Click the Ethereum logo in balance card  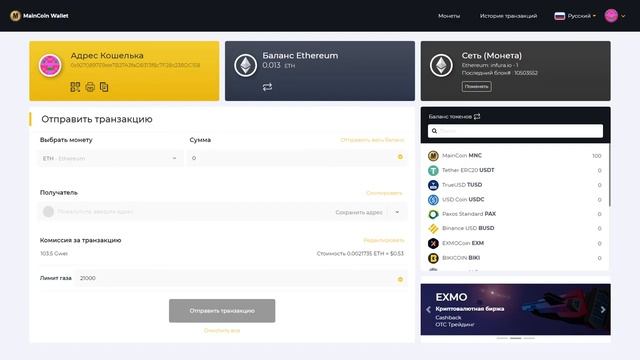tap(245, 65)
